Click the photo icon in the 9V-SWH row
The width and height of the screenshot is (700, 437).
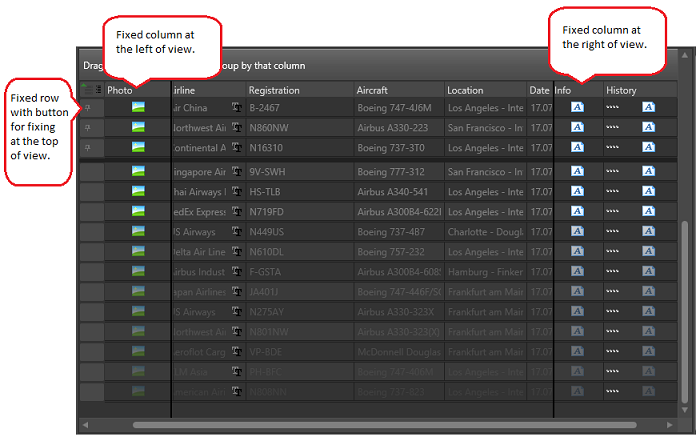tap(138, 171)
